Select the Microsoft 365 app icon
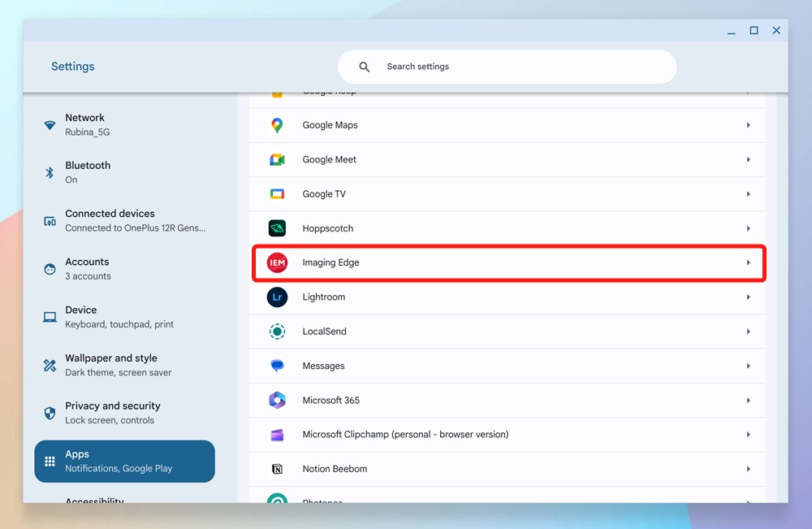 (277, 400)
